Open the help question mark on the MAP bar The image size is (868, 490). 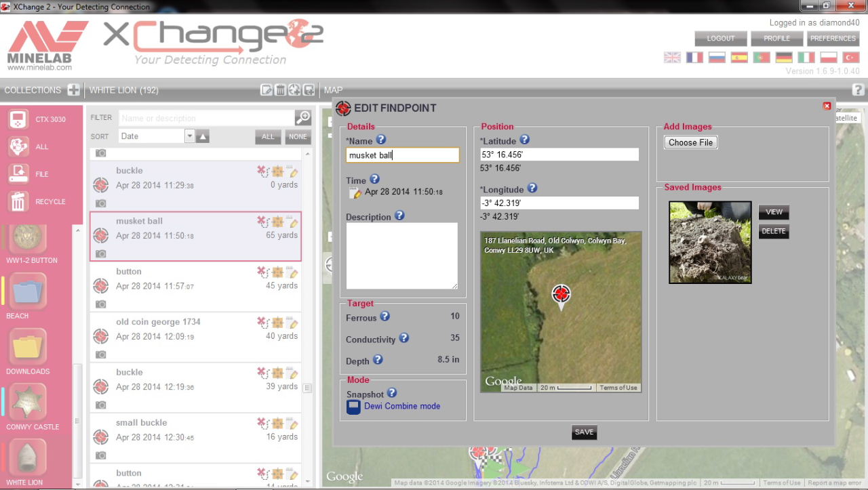click(858, 89)
